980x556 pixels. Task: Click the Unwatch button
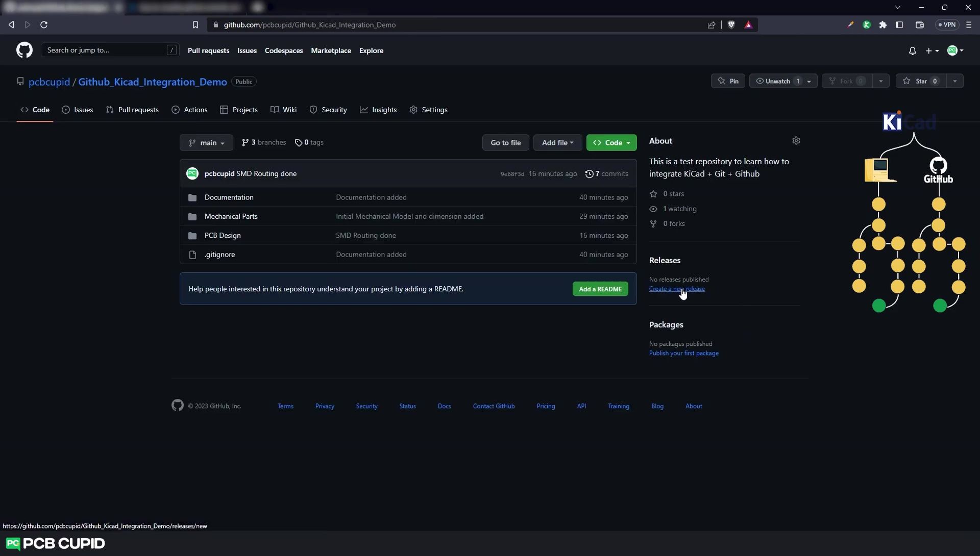tap(777, 81)
